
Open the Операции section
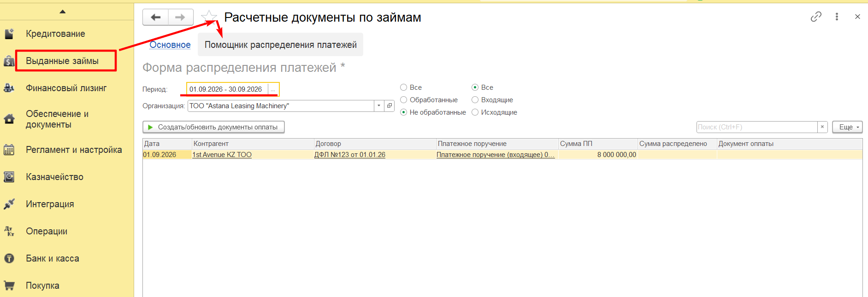[47, 231]
